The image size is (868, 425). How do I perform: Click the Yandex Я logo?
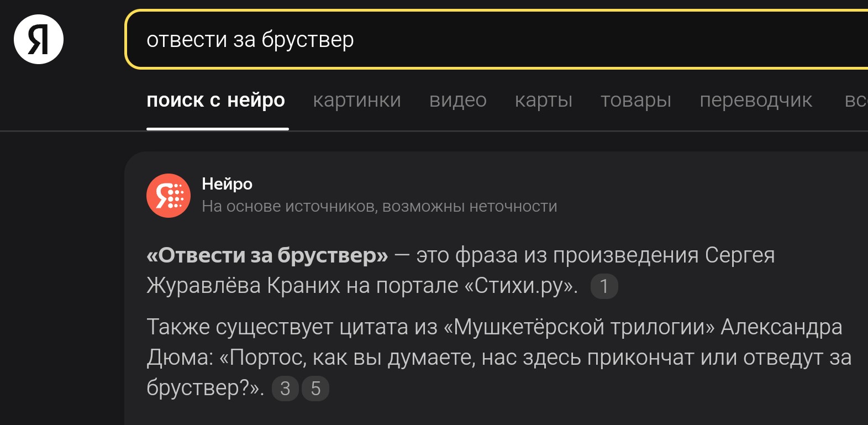(39, 39)
